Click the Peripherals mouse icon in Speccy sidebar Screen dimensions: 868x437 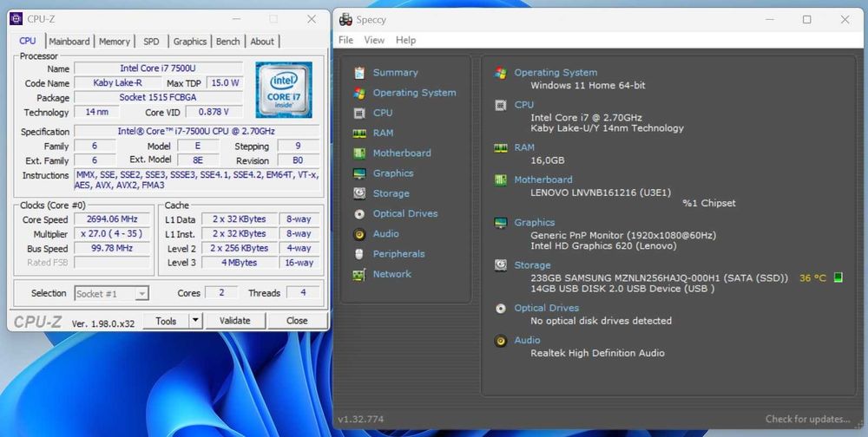pos(359,254)
